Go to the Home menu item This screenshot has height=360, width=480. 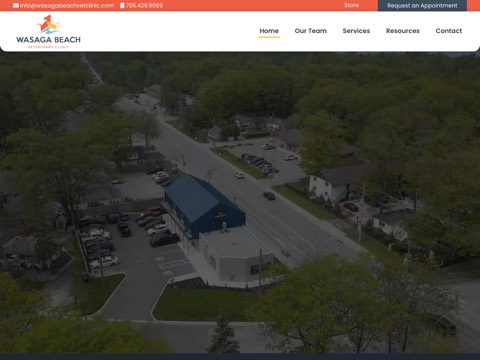[x=269, y=31]
